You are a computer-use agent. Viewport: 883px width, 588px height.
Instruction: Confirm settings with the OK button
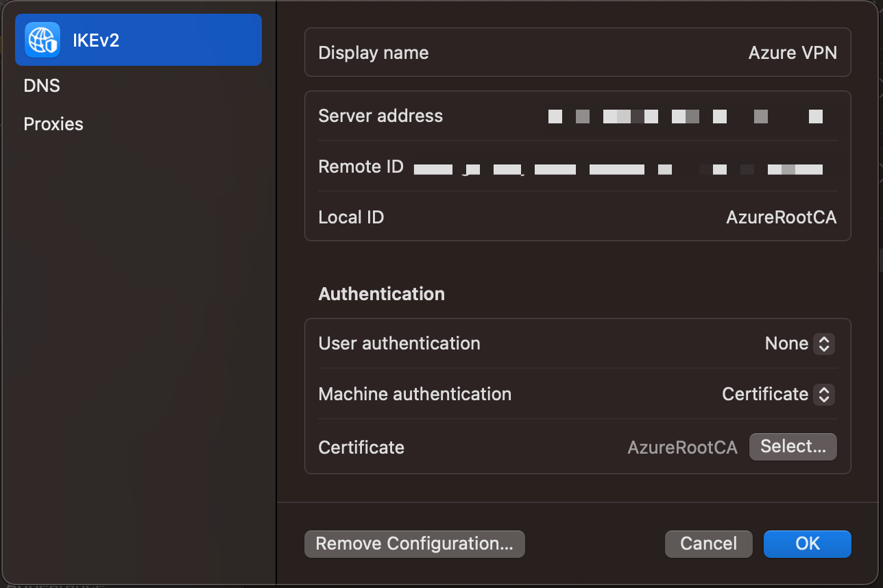[x=808, y=544]
